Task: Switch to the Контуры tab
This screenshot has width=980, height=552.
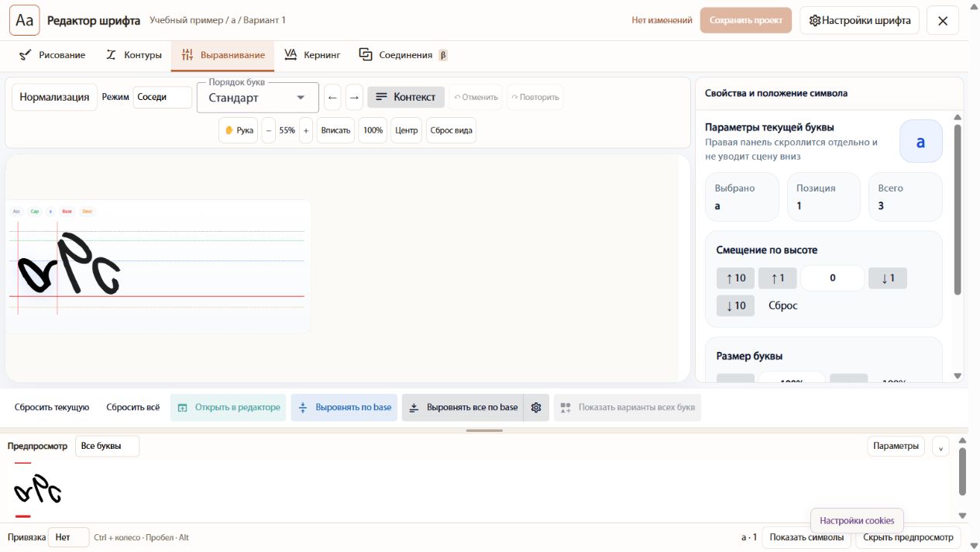Action: point(133,55)
